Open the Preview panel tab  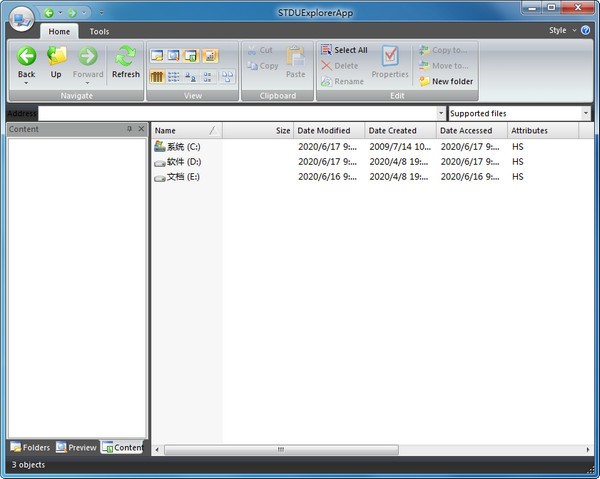pos(76,447)
